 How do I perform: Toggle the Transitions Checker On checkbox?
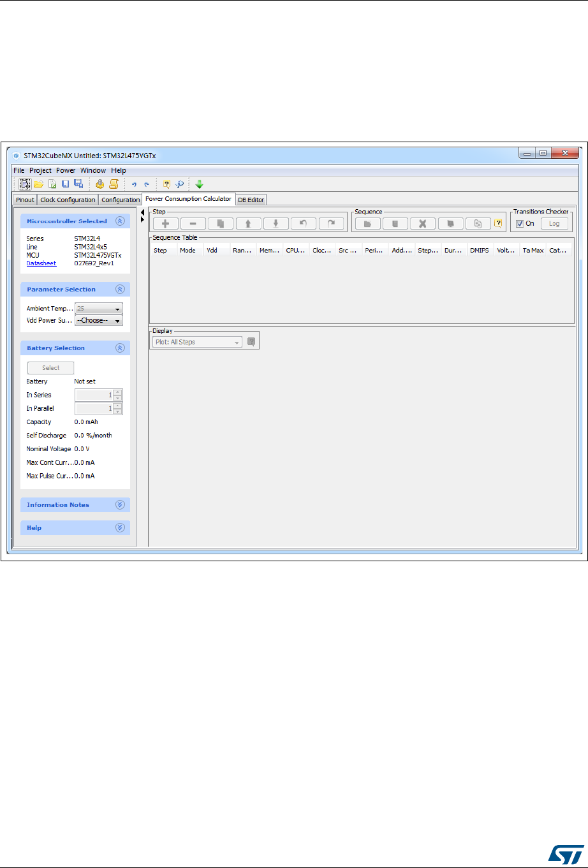[x=520, y=224]
